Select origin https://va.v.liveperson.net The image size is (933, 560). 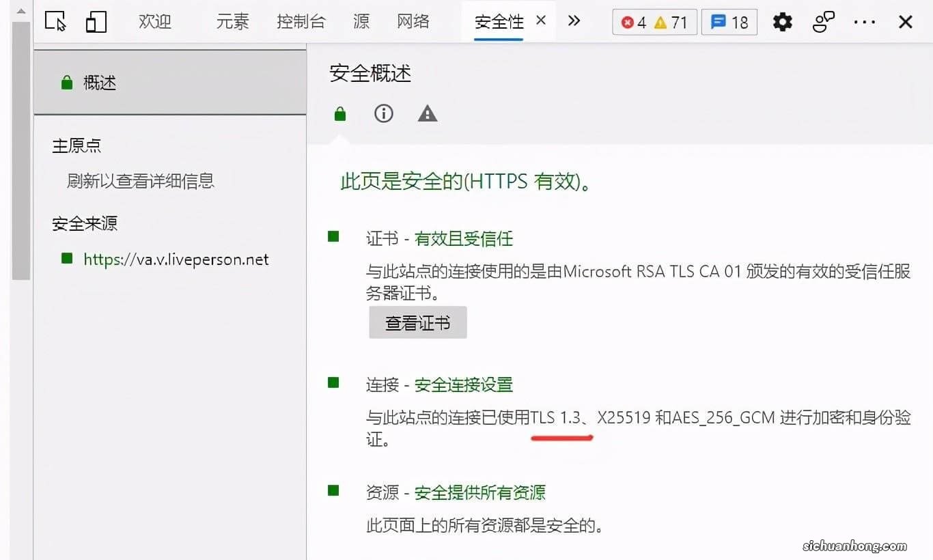click(176, 259)
